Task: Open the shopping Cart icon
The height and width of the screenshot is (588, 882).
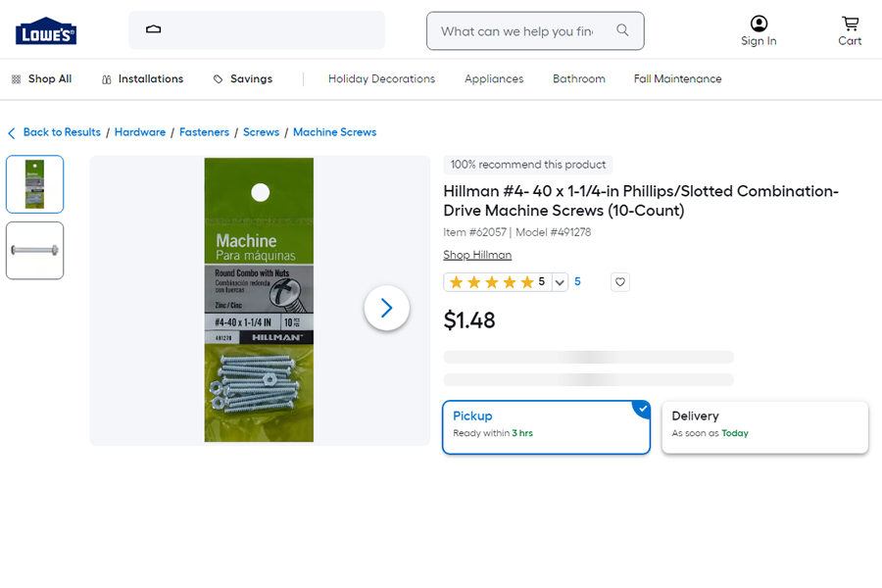Action: tap(850, 24)
